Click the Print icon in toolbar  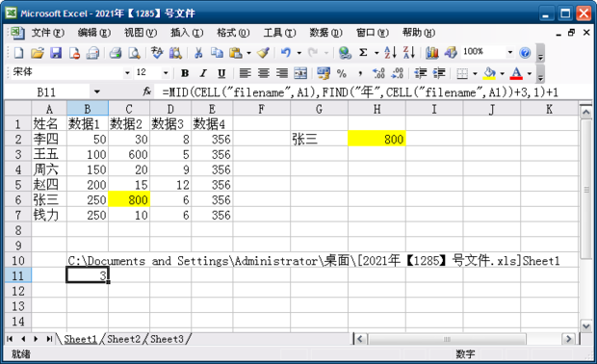click(x=116, y=53)
